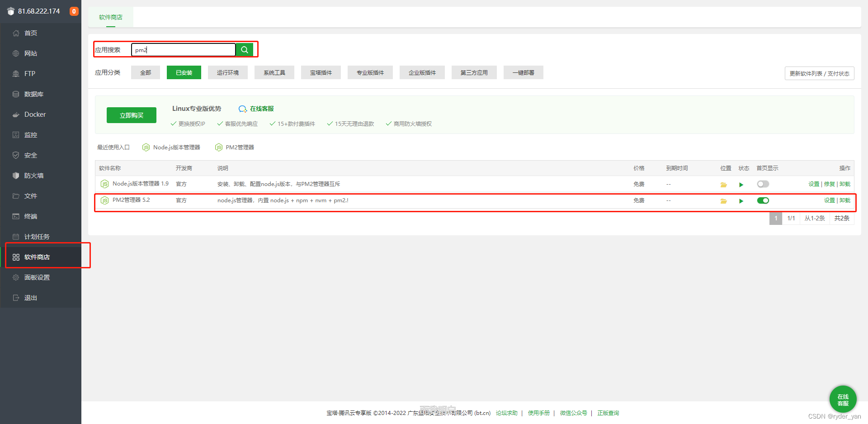868x424 pixels.
Task: Click the terminal icon beside 终端
Action: 16,216
